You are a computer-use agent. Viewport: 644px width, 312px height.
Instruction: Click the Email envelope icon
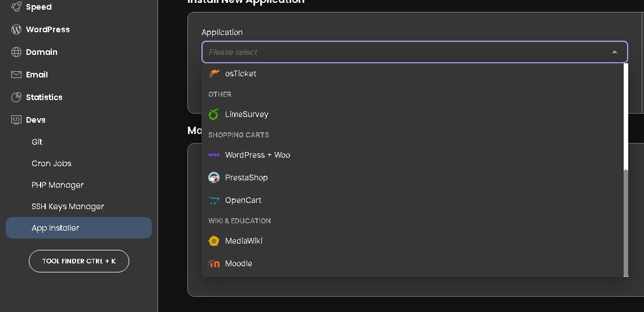coord(16,75)
